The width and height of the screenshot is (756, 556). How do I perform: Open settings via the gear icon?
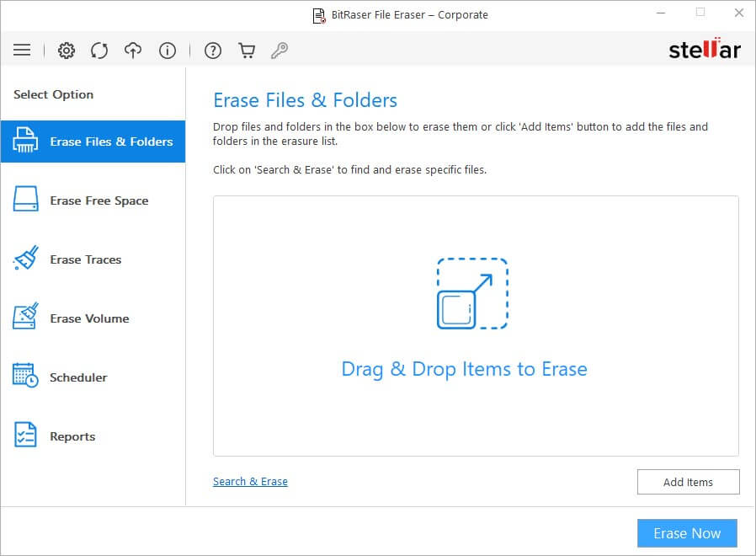coord(67,51)
